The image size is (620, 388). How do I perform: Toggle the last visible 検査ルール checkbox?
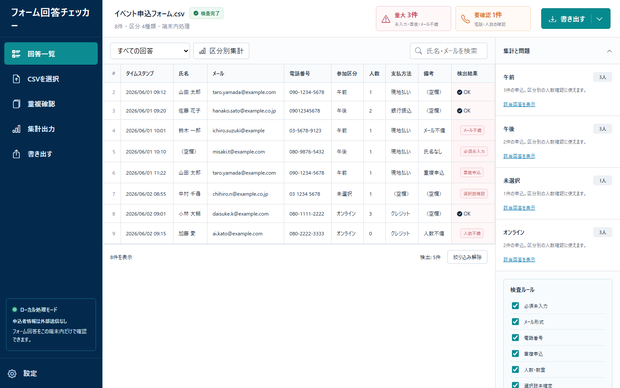click(515, 384)
